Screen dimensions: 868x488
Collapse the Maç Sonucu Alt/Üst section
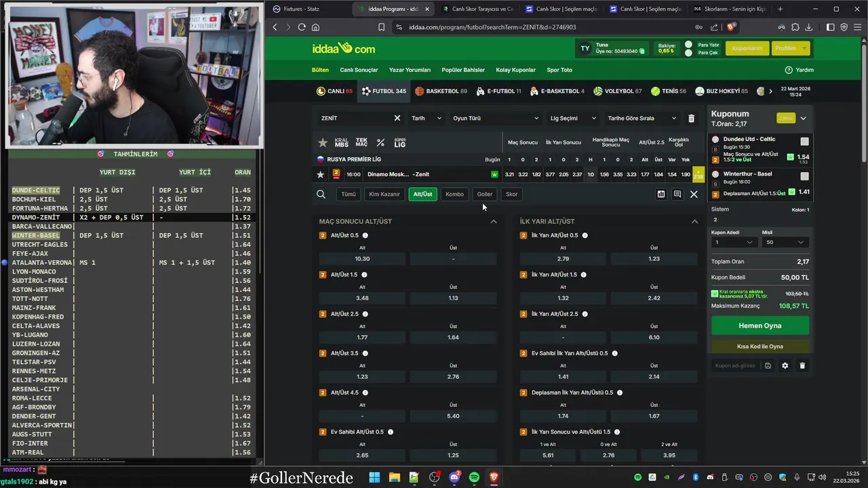click(x=494, y=222)
